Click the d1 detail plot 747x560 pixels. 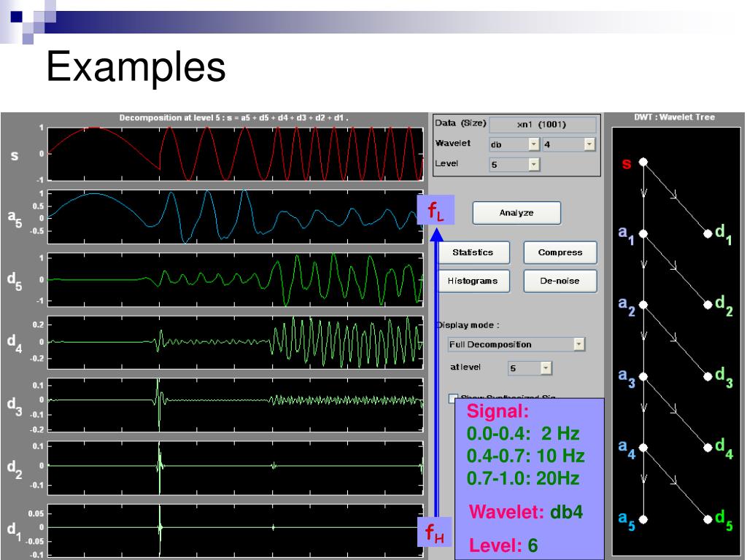[236, 531]
